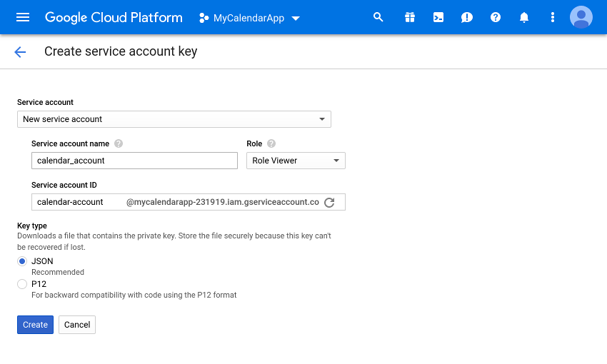Click the calendar_account name input field
This screenshot has height=364, width=607.
tap(134, 161)
